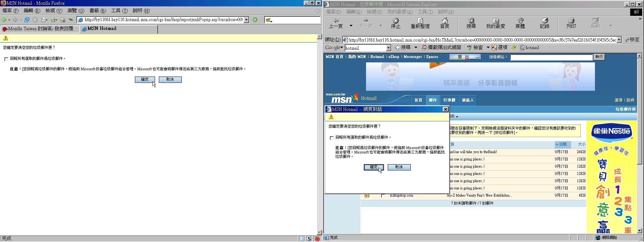Click the 上一頁 back button in Internet Explorer
The image size is (644, 242).
click(336, 24)
